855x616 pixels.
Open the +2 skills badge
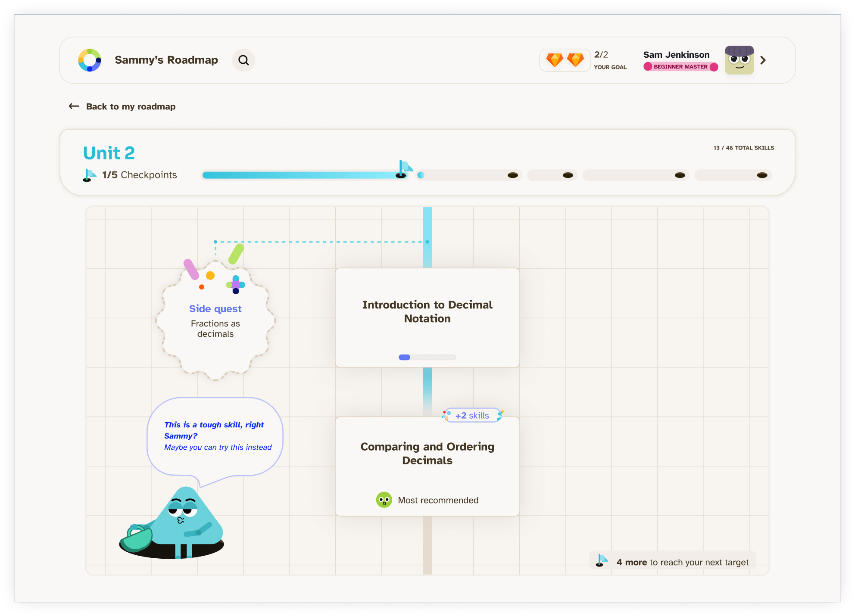pos(472,415)
